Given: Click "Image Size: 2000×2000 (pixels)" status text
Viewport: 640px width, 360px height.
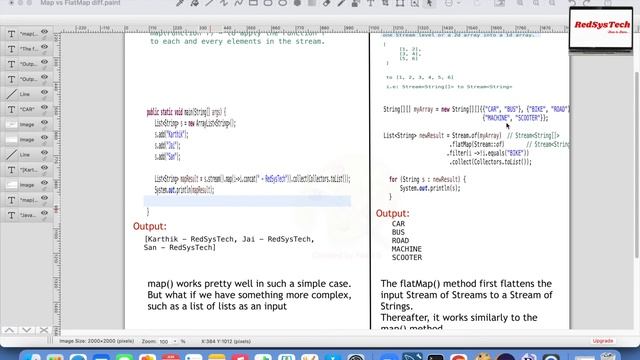Looking at the screenshot, I should point(97,341).
